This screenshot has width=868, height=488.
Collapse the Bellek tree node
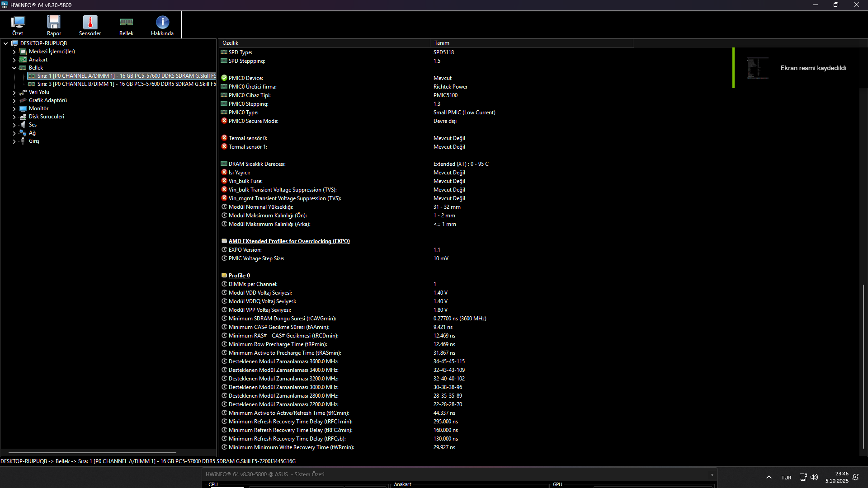point(14,68)
